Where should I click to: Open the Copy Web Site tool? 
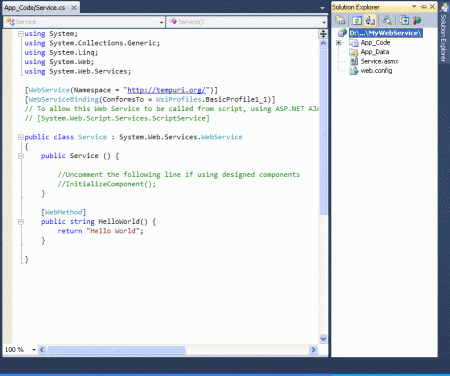404,21
